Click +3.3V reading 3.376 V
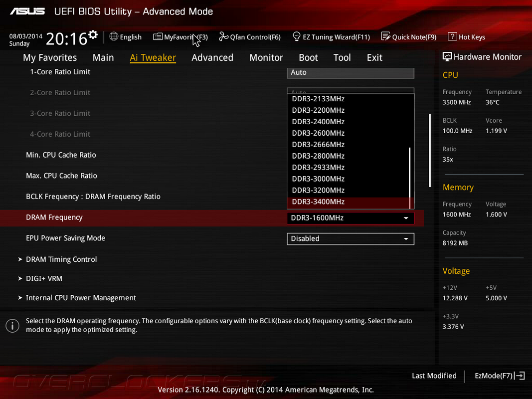Image resolution: width=532 pixels, height=399 pixels. (x=453, y=327)
